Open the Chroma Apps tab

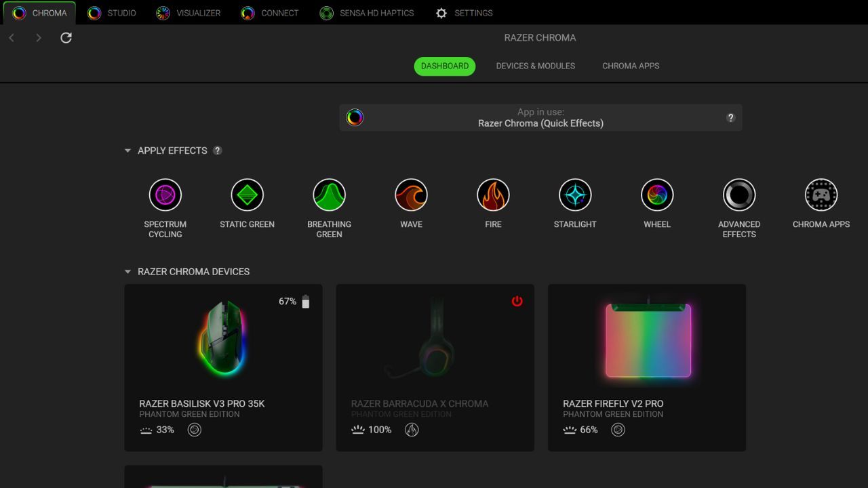click(x=631, y=66)
